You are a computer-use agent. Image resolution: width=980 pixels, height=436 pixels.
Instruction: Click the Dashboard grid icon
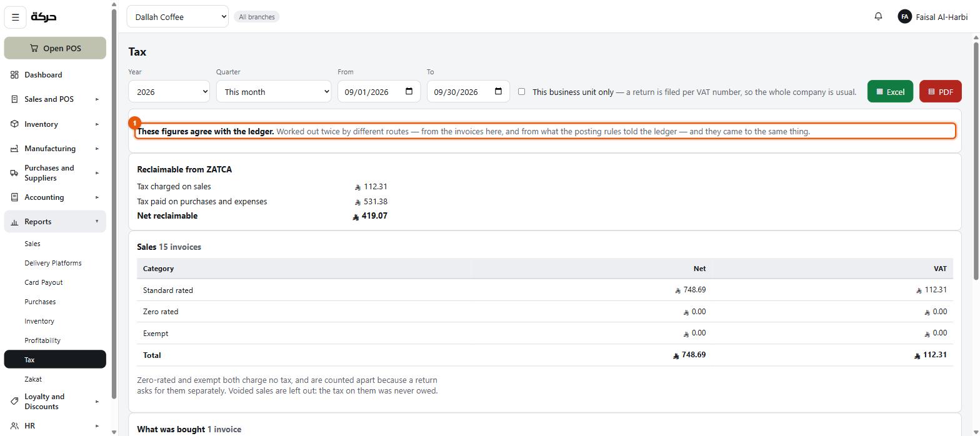click(14, 75)
